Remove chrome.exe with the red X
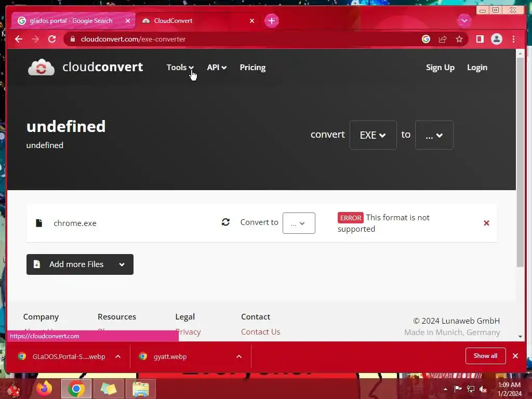532x399 pixels. coord(486,223)
